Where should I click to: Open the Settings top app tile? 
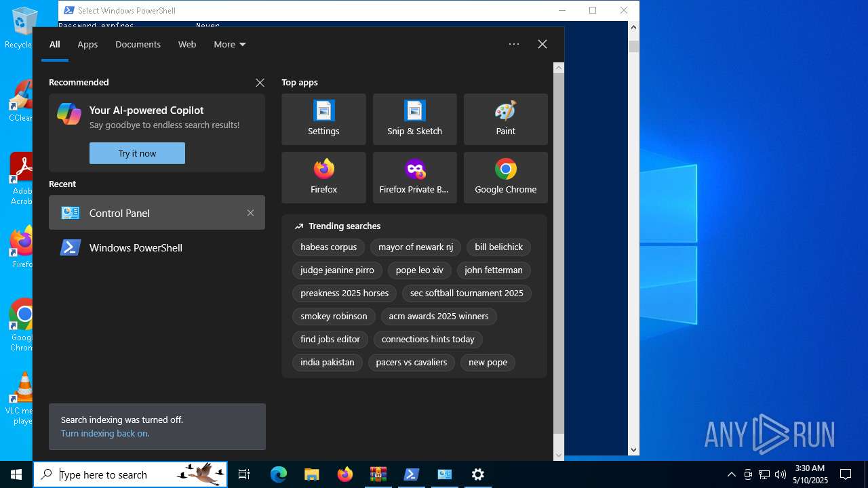pos(323,119)
